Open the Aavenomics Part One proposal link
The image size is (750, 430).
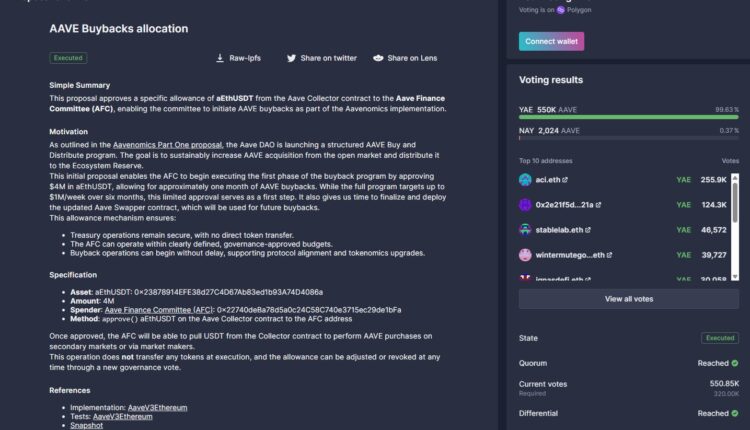click(x=167, y=145)
